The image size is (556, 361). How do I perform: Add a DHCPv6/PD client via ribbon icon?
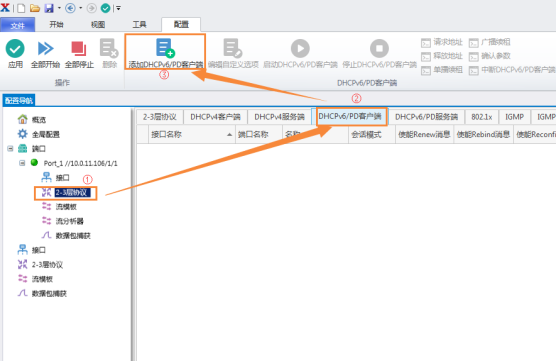click(x=165, y=48)
